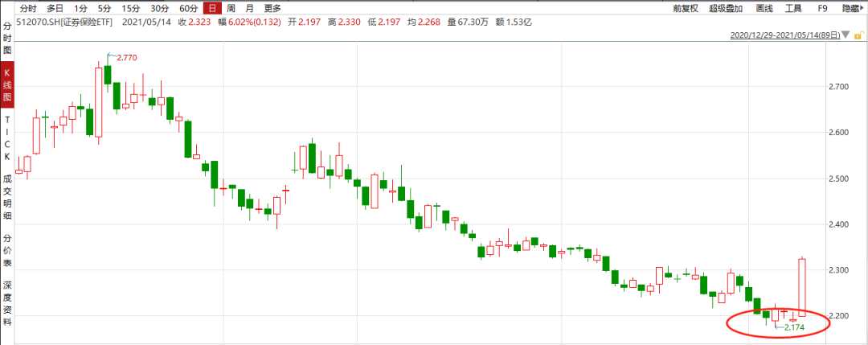Click the 2.600 price axis label

(x=839, y=133)
